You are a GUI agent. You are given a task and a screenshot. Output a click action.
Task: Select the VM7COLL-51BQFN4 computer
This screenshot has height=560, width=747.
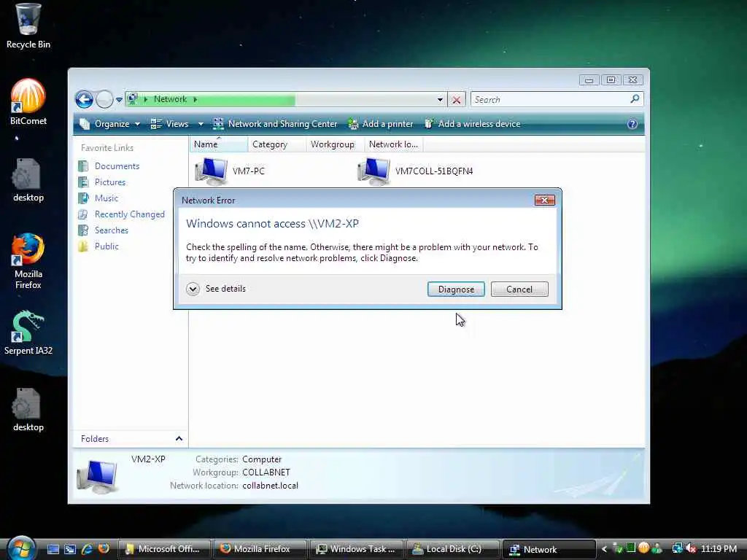pos(415,171)
